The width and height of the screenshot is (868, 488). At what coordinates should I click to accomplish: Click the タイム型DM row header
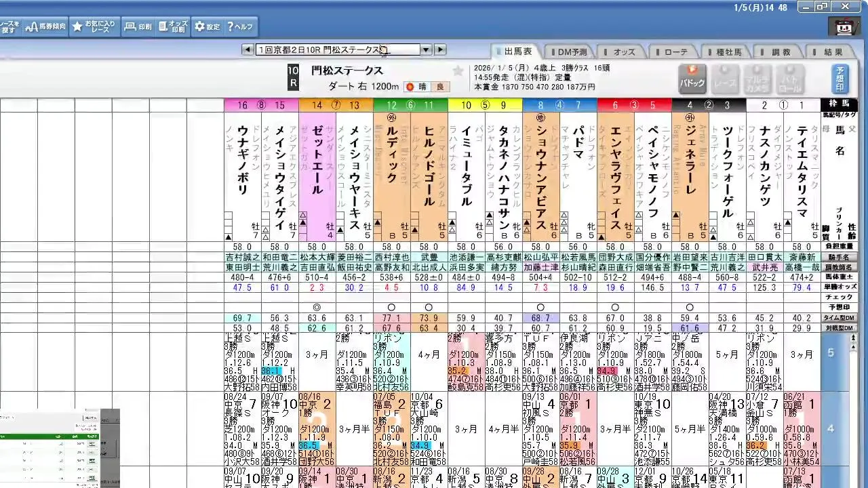click(839, 318)
